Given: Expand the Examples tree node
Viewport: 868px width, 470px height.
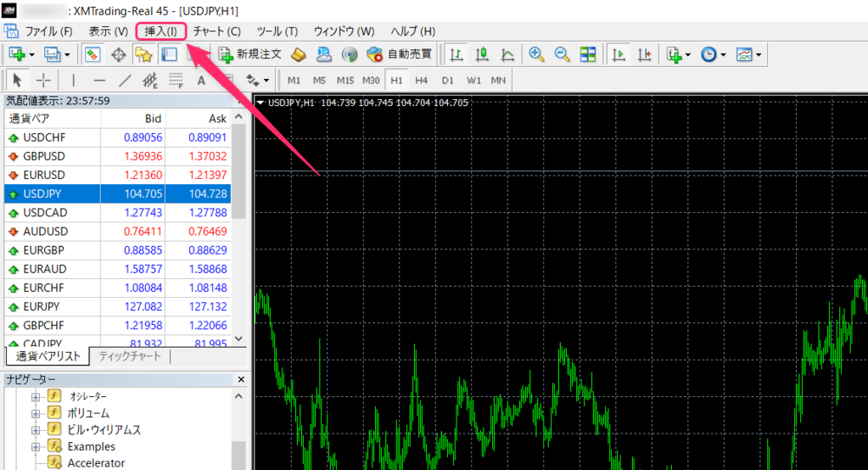Looking at the screenshot, I should click(x=36, y=447).
